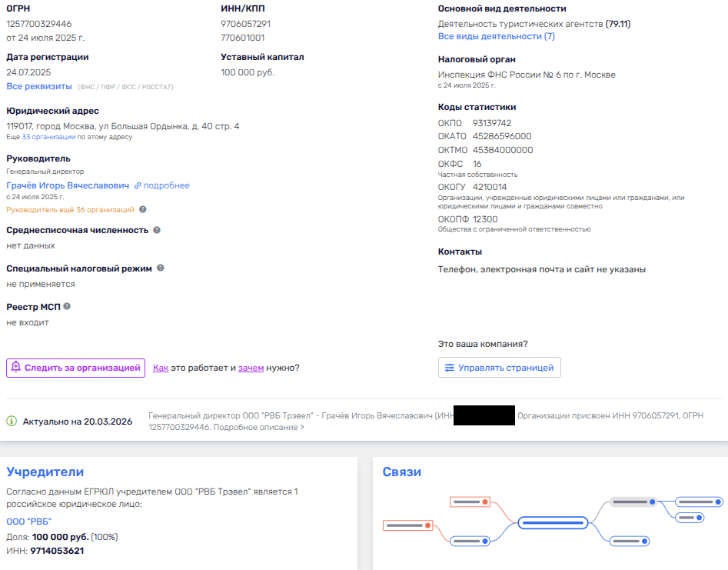Open the 'Учредители' section heading
Viewport: 728px width, 570px height.
click(x=45, y=472)
